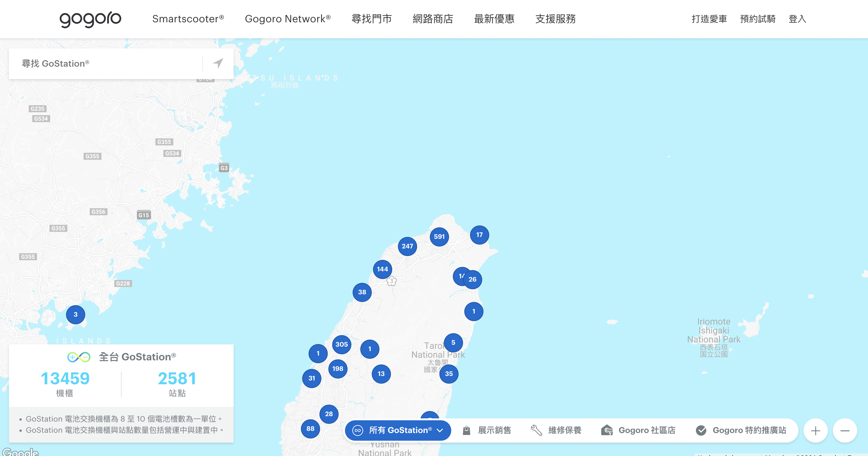
Task: Click the Google logo on the map
Action: click(20, 452)
